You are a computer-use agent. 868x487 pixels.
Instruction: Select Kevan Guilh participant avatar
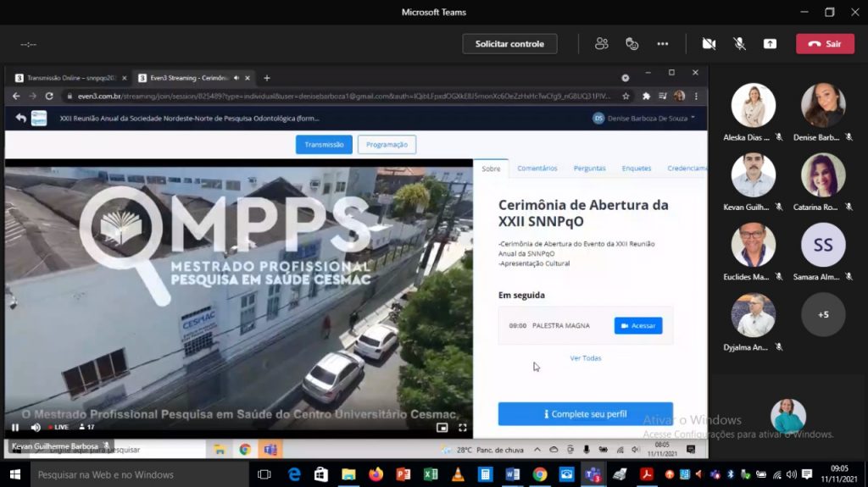click(x=753, y=174)
